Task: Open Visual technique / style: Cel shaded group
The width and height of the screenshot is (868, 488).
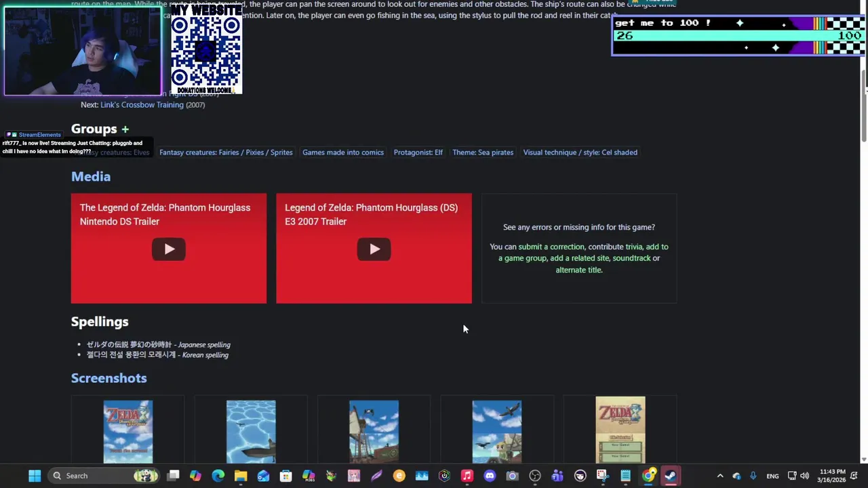Action: tap(580, 152)
